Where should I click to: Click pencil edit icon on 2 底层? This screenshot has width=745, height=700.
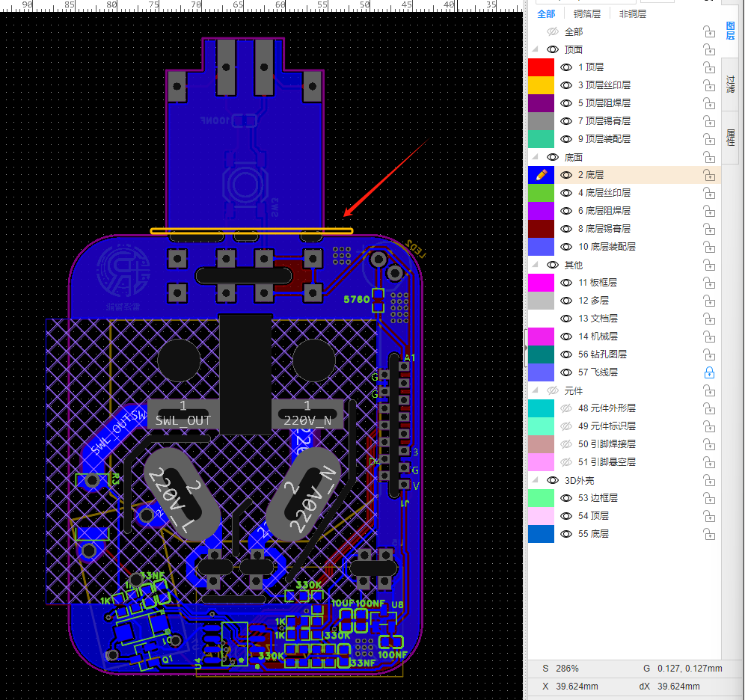pos(541,175)
